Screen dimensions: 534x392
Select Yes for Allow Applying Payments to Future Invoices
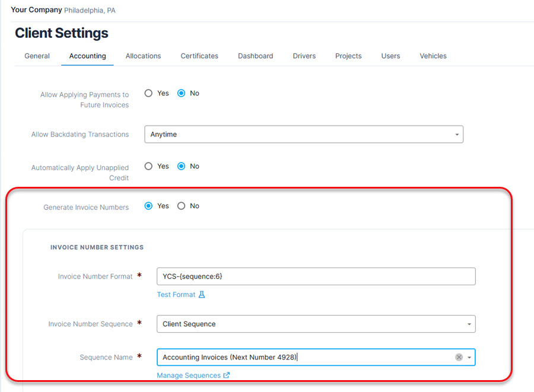149,93
